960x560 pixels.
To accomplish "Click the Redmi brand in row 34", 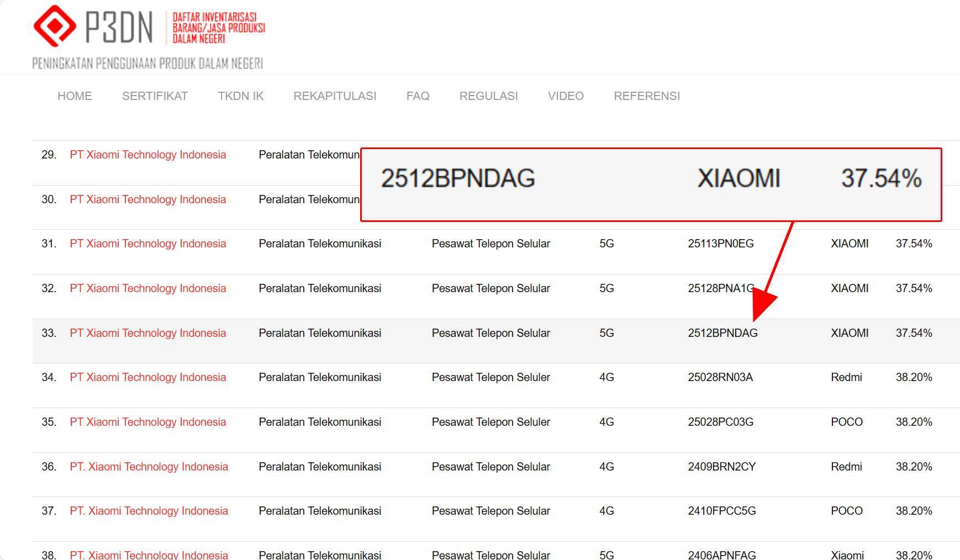I will point(846,377).
